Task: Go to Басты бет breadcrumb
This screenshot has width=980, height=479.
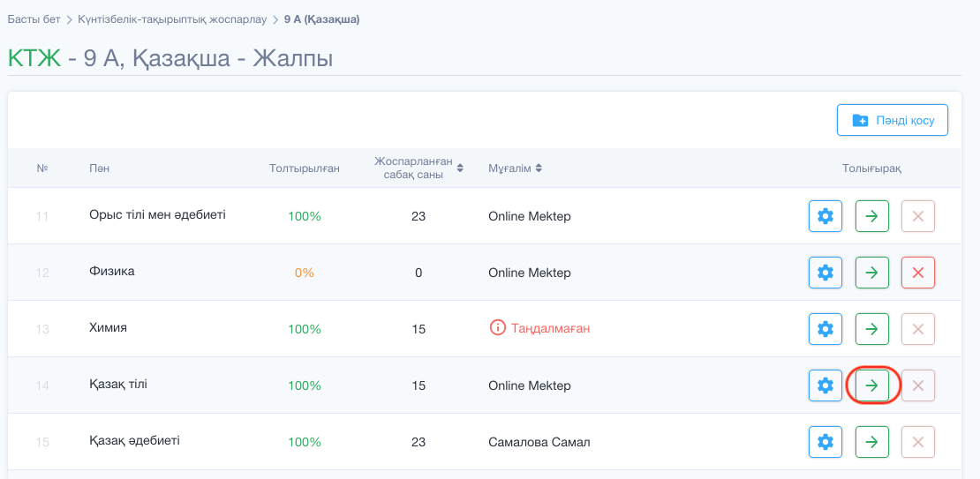Action: pyautogui.click(x=34, y=19)
